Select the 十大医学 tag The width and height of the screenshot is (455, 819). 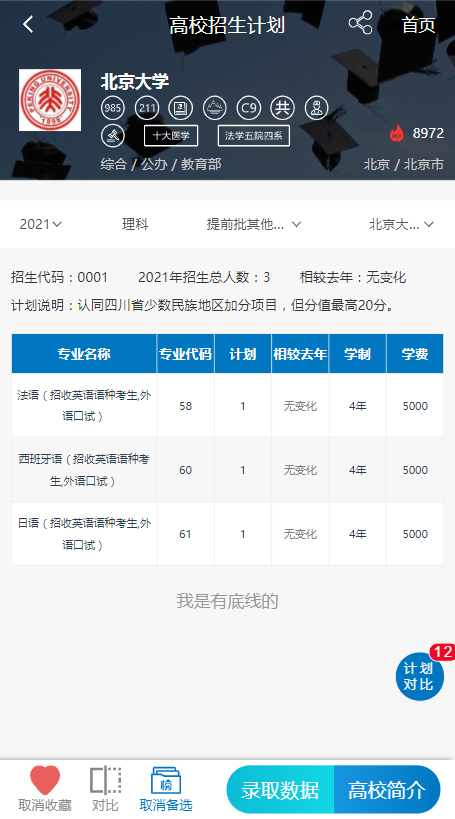[x=171, y=136]
